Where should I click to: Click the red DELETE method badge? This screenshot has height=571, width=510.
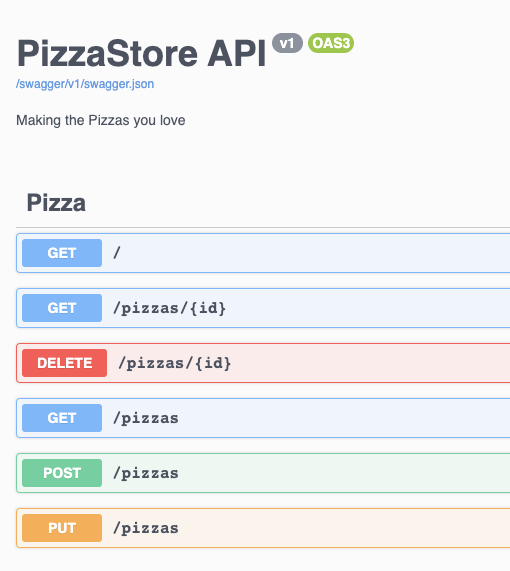(x=64, y=363)
